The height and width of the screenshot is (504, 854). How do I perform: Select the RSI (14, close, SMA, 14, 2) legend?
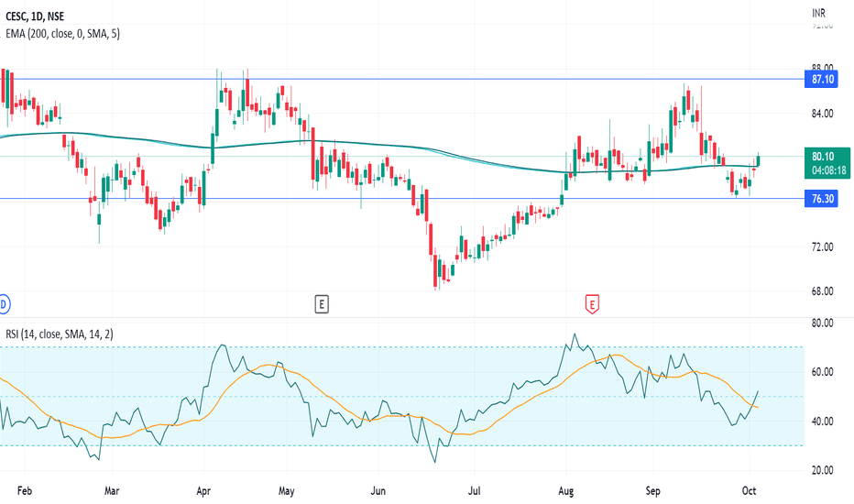click(x=60, y=334)
